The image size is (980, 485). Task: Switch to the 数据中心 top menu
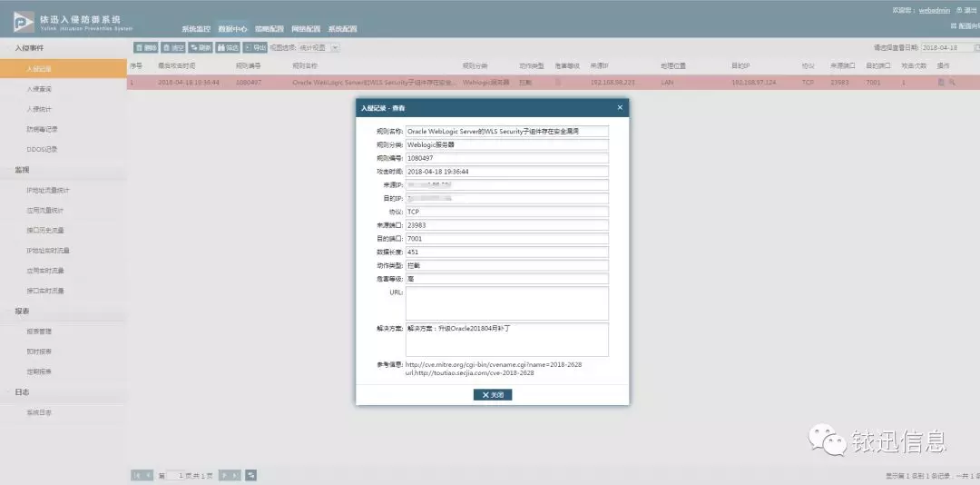[x=232, y=29]
